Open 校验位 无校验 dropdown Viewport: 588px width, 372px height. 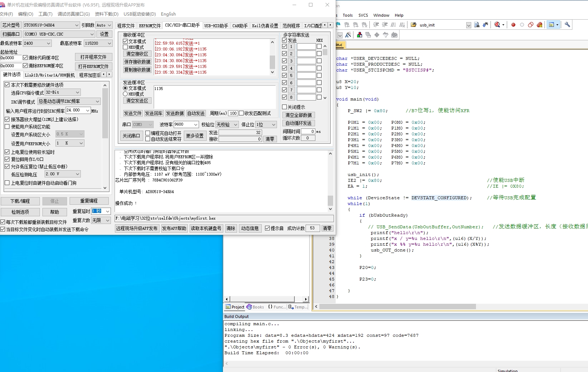227,124
